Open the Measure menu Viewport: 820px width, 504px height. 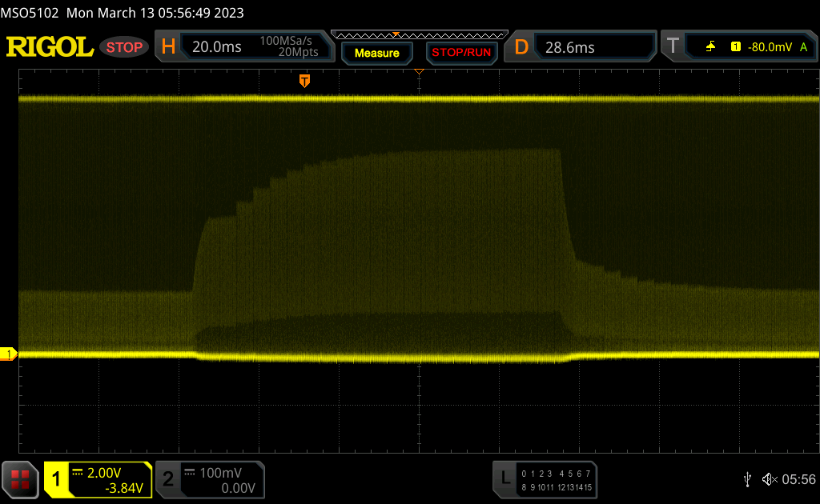(377, 53)
